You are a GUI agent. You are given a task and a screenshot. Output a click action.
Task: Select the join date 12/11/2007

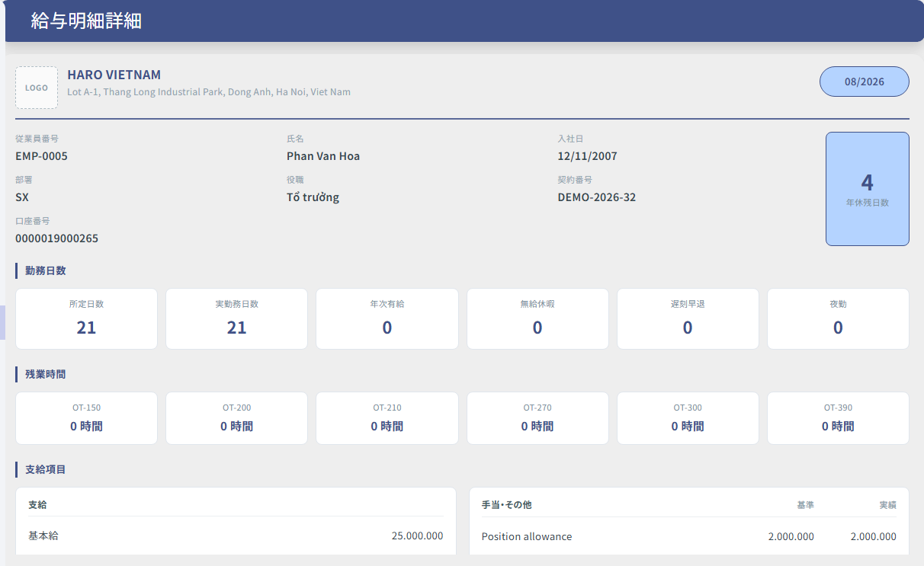pos(588,156)
